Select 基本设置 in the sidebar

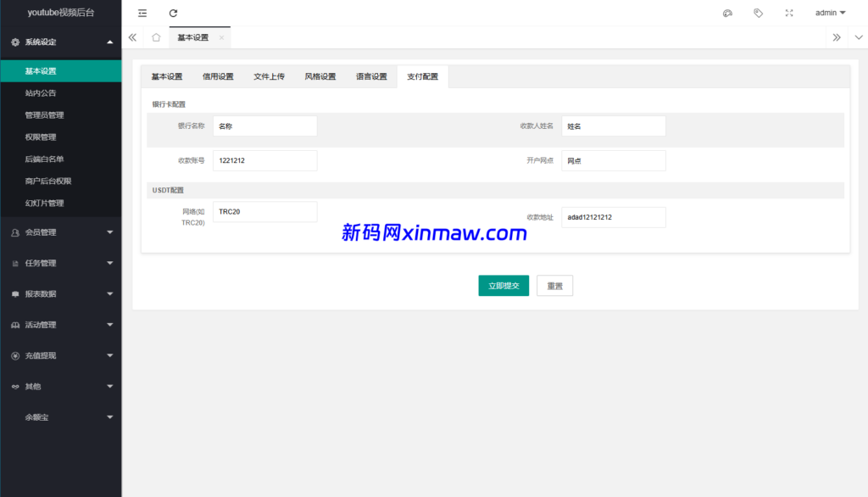(x=61, y=71)
